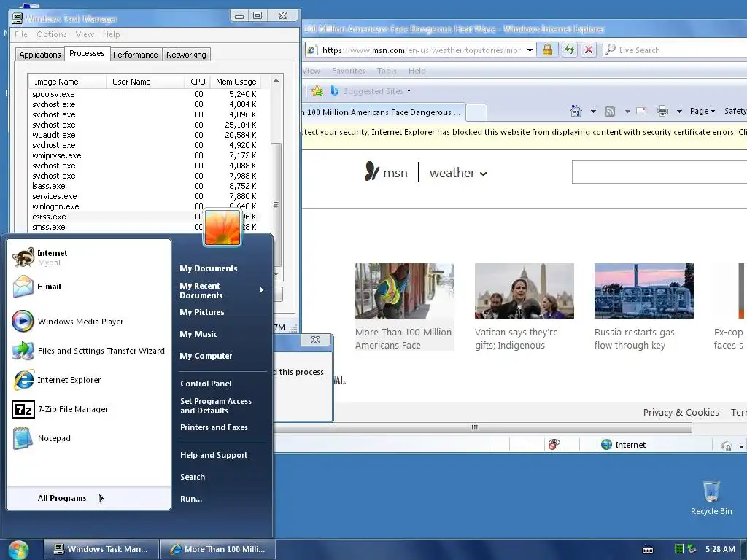Launch Internet Explorer from Start menu
The image size is (747, 560).
click(88, 380)
